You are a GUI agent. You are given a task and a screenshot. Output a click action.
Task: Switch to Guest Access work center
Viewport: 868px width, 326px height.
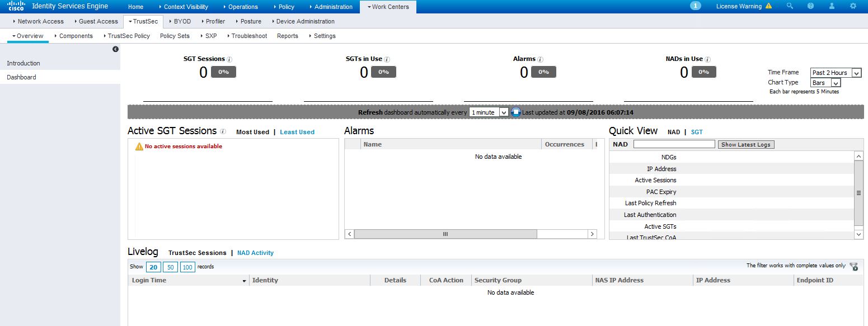96,21
